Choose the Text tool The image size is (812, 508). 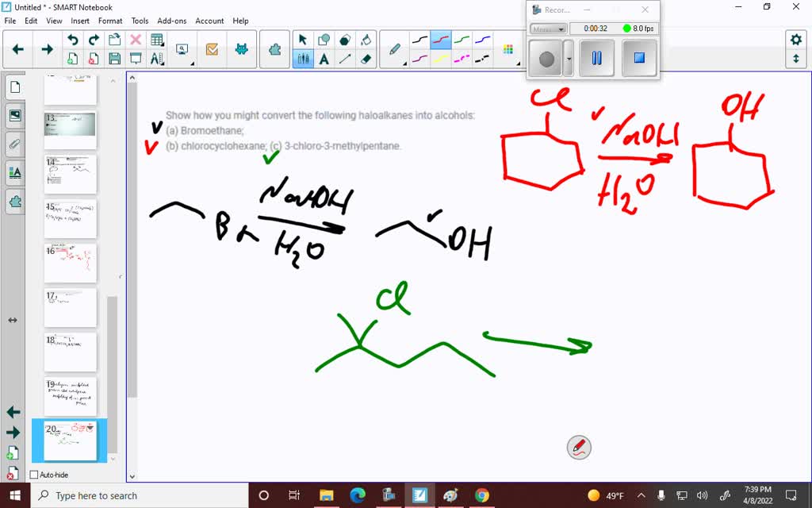coord(324,58)
